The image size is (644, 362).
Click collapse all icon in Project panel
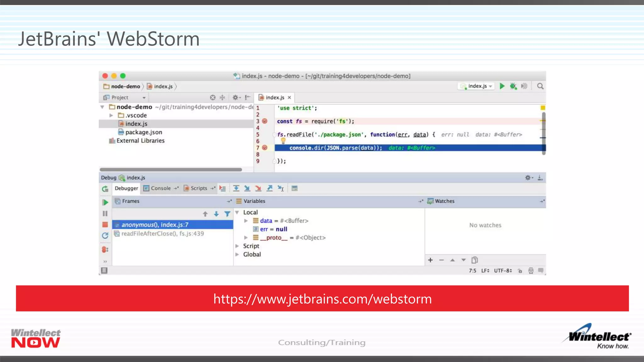pos(222,97)
